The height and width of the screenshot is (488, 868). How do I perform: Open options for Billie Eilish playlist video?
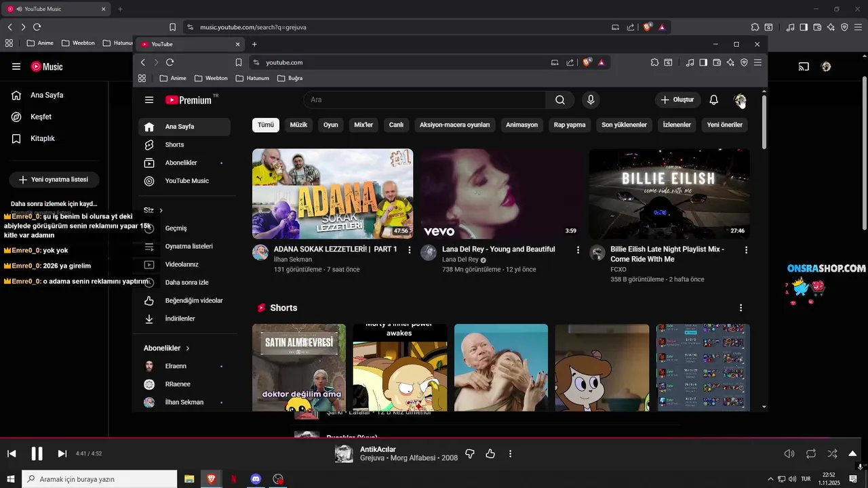[746, 250]
